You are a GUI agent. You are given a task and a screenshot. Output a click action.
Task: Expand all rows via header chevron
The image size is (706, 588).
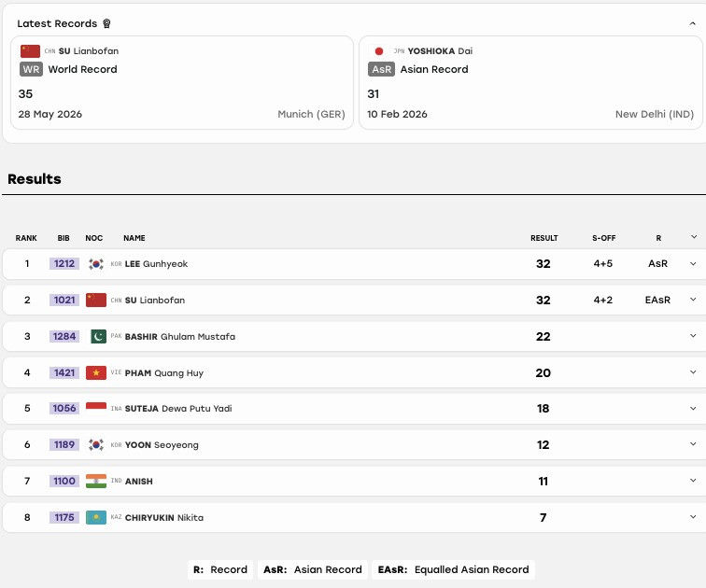(x=694, y=237)
